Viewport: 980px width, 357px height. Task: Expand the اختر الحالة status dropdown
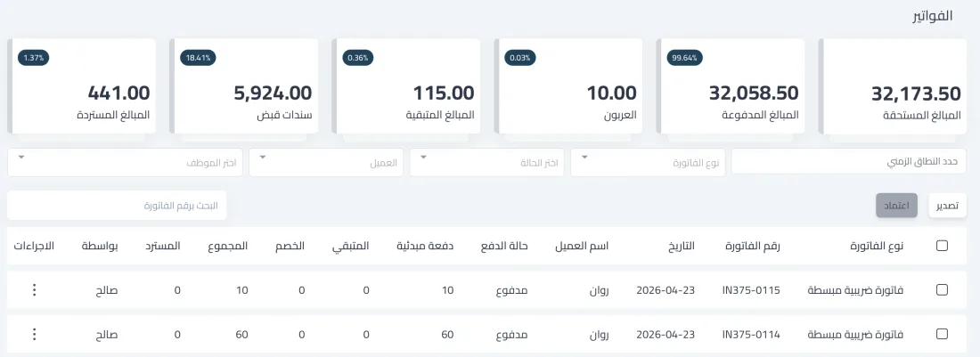point(487,162)
